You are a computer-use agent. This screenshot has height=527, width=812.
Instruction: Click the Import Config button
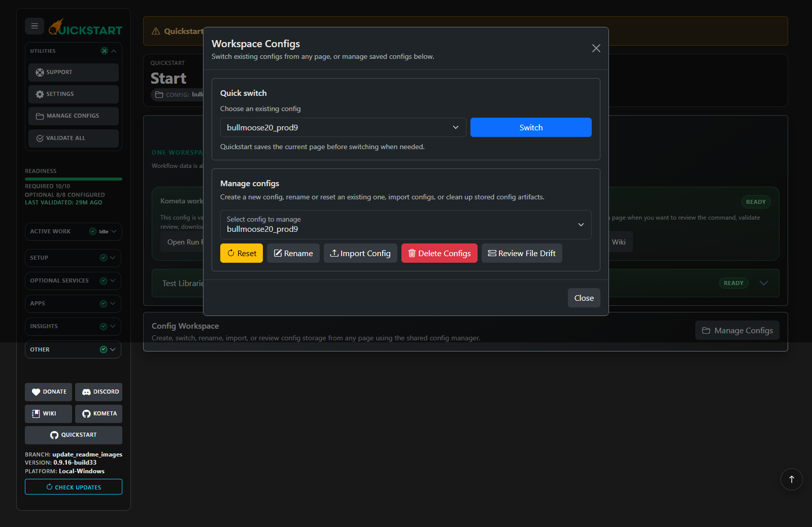360,253
